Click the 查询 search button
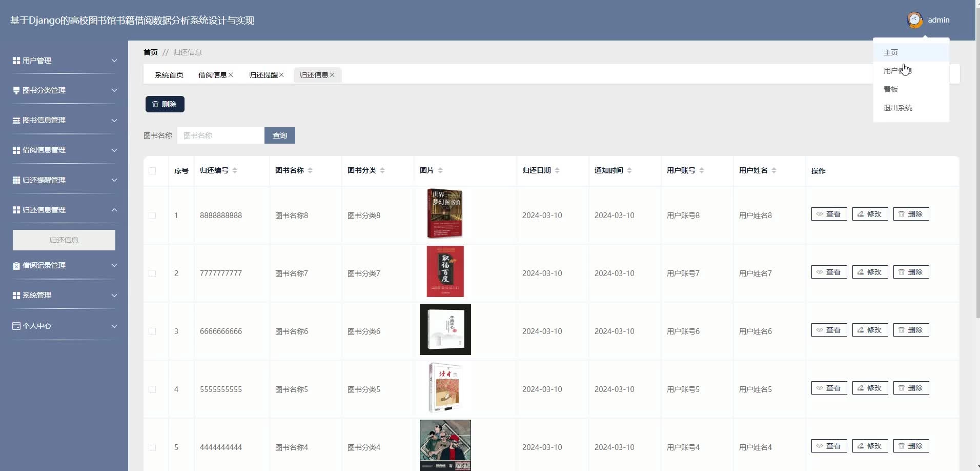Viewport: 980px width, 471px height. [x=280, y=135]
